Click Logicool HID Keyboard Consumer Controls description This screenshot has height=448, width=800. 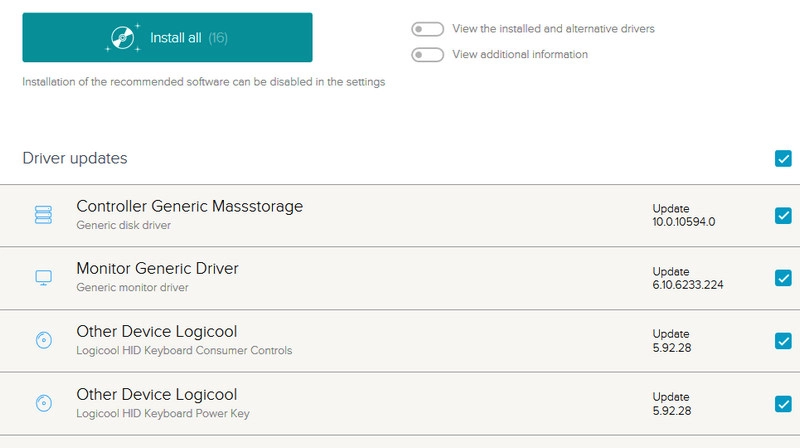coord(184,351)
